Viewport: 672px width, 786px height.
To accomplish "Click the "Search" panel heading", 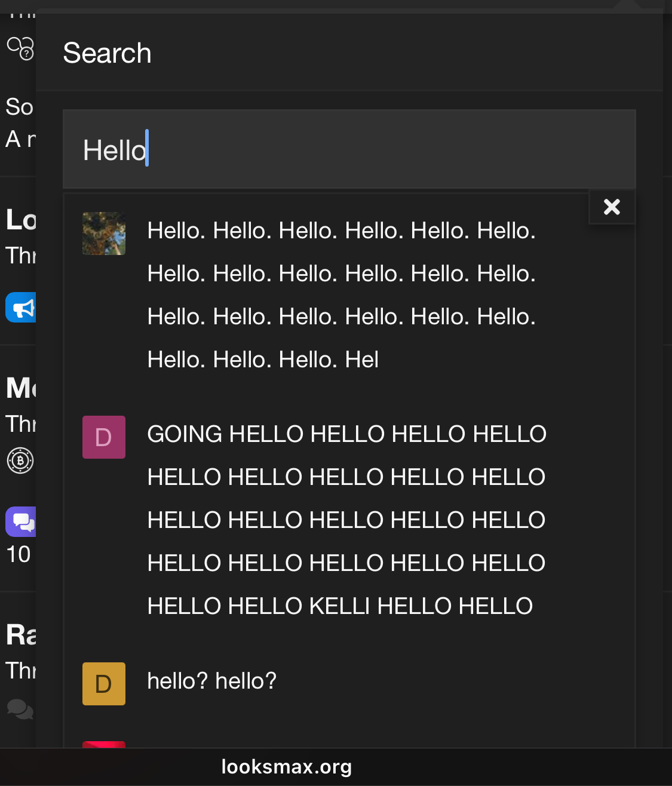I will point(108,53).
